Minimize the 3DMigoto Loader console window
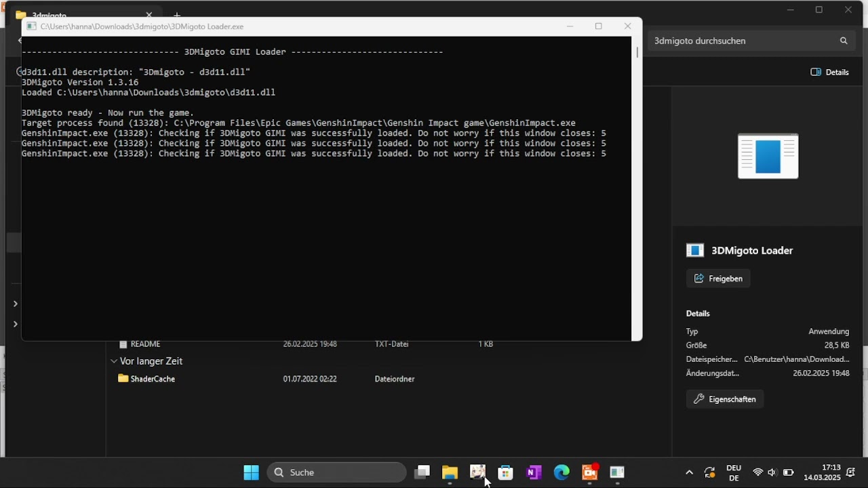This screenshot has width=868, height=488. click(x=570, y=26)
